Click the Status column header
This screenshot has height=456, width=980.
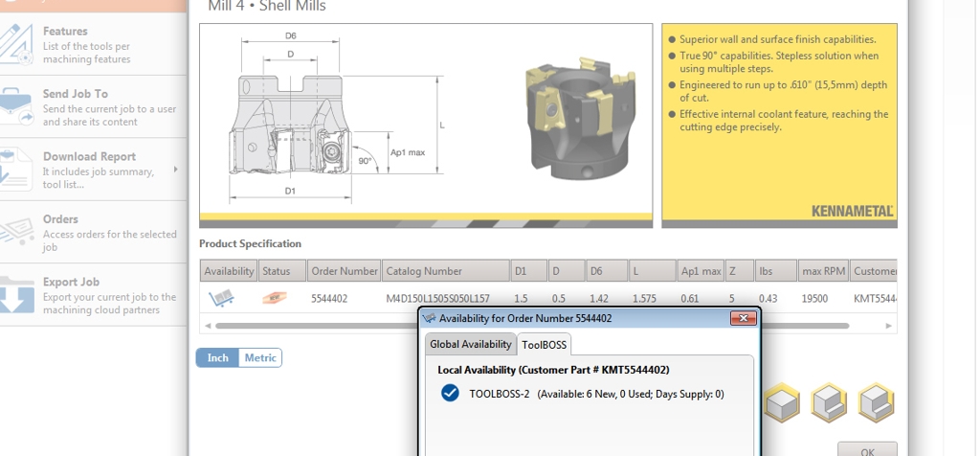click(x=282, y=271)
